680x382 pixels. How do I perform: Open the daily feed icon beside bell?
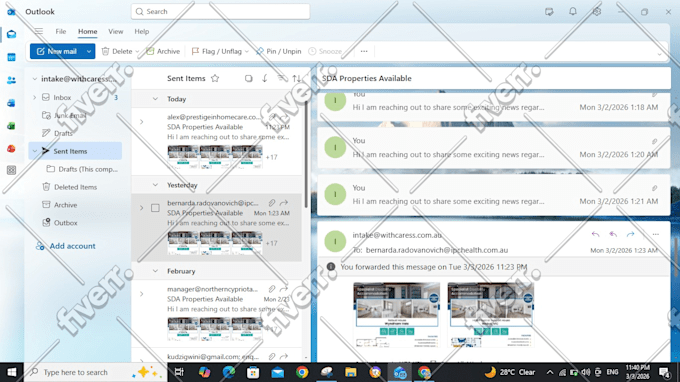click(549, 12)
